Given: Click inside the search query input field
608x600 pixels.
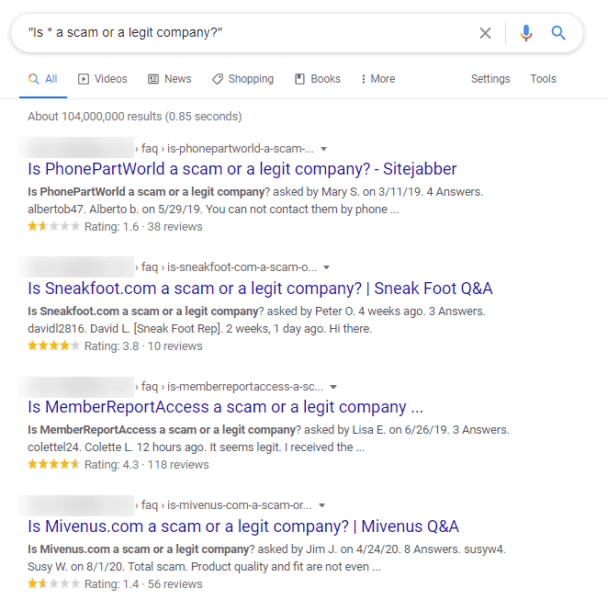Looking at the screenshot, I should [240, 33].
